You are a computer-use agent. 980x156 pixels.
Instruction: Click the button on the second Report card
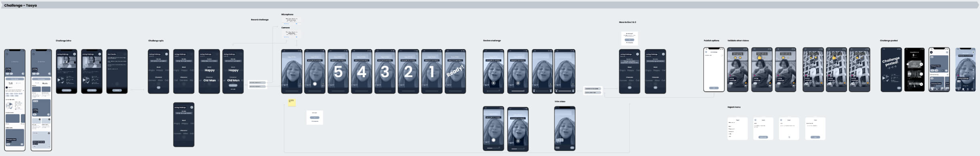pos(763,137)
